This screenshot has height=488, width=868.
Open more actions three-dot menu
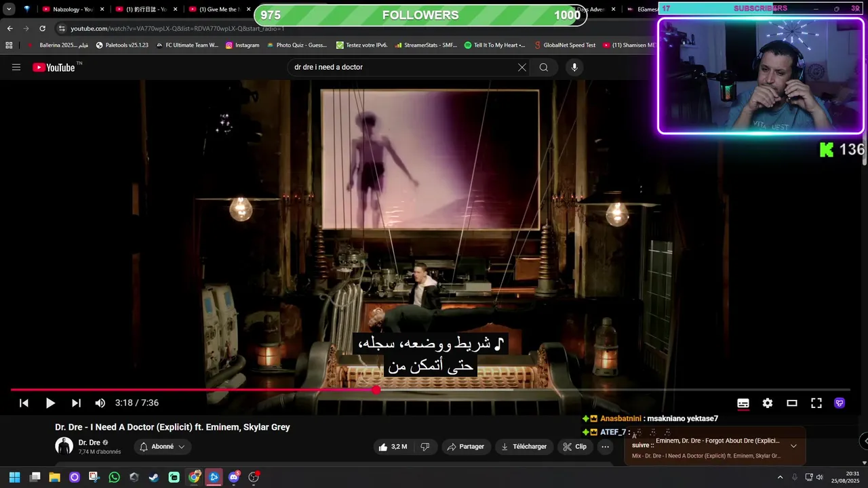(605, 447)
